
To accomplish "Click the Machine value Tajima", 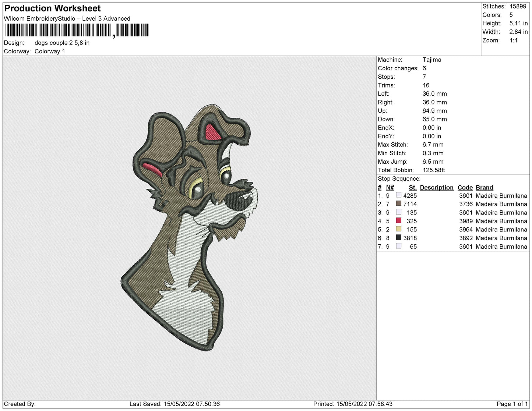I will click(432, 60).
